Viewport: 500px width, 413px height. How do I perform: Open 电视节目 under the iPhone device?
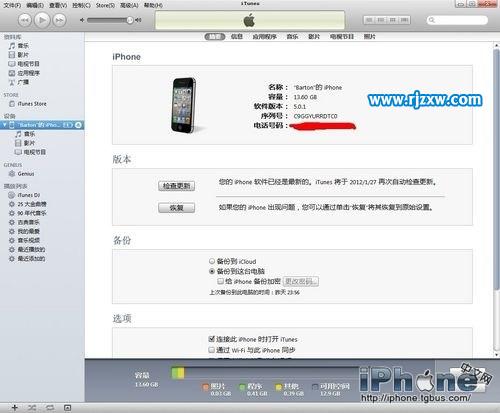coord(30,152)
